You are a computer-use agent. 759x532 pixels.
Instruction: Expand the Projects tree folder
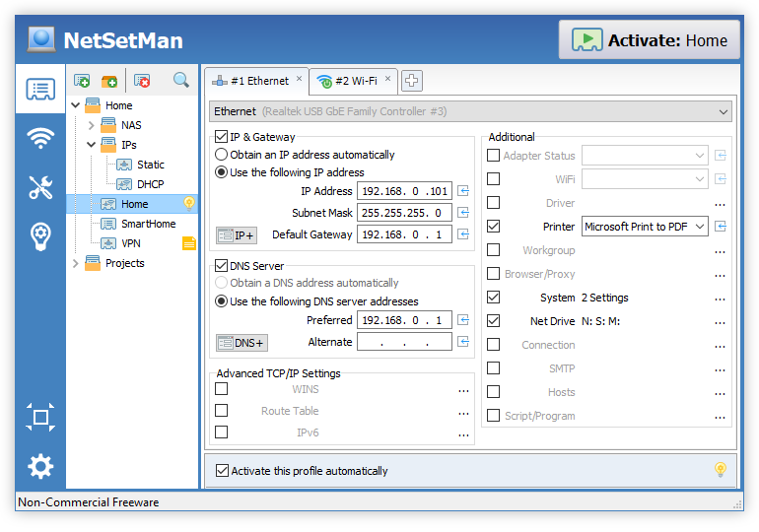click(x=76, y=263)
